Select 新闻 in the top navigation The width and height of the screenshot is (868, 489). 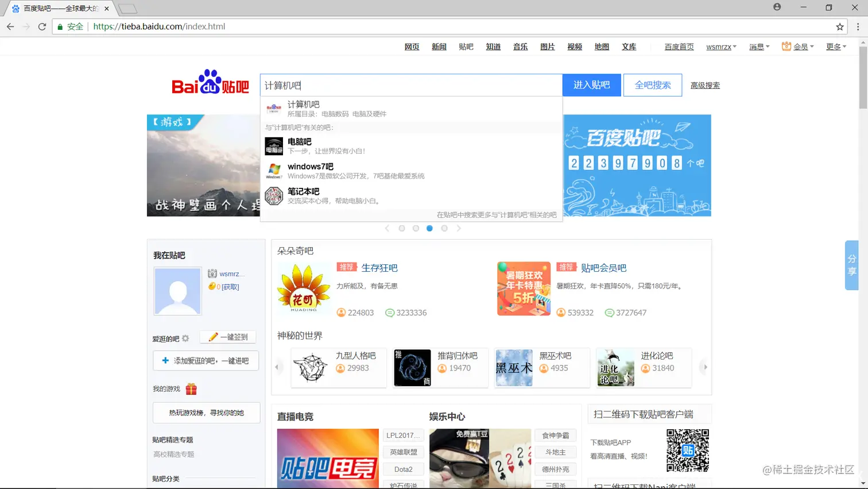pos(439,47)
